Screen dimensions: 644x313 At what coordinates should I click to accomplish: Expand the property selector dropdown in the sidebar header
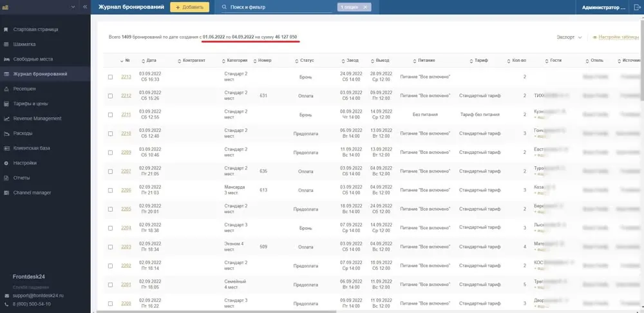[x=73, y=7]
